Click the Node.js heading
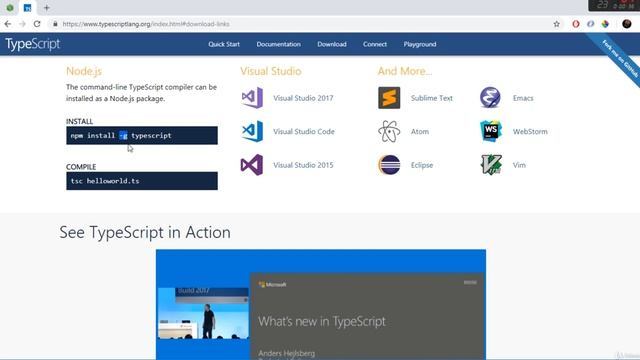The height and width of the screenshot is (360, 640). pos(84,71)
